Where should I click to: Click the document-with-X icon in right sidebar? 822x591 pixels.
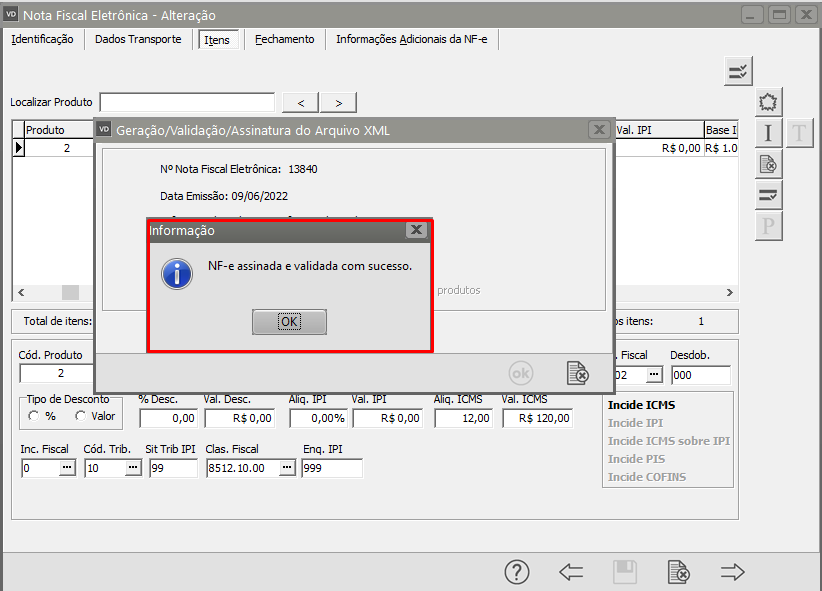click(768, 164)
